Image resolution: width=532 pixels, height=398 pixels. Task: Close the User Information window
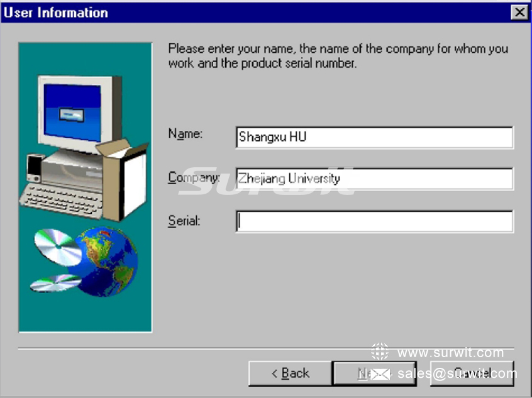pos(519,13)
